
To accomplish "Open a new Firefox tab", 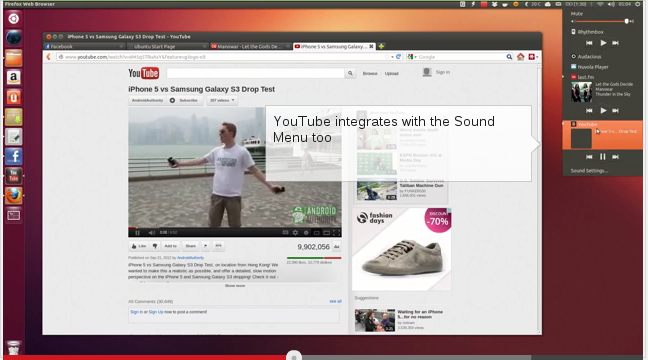I will pyautogui.click(x=381, y=46).
